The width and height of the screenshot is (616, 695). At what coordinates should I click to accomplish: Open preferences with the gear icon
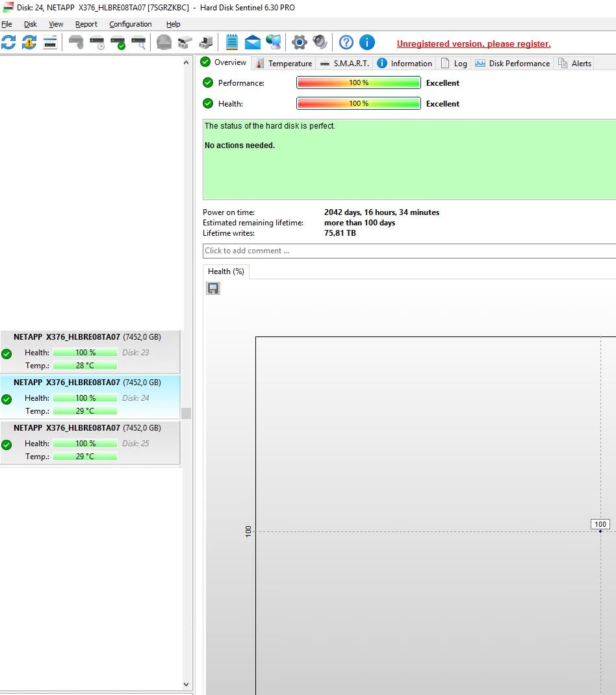coord(300,43)
